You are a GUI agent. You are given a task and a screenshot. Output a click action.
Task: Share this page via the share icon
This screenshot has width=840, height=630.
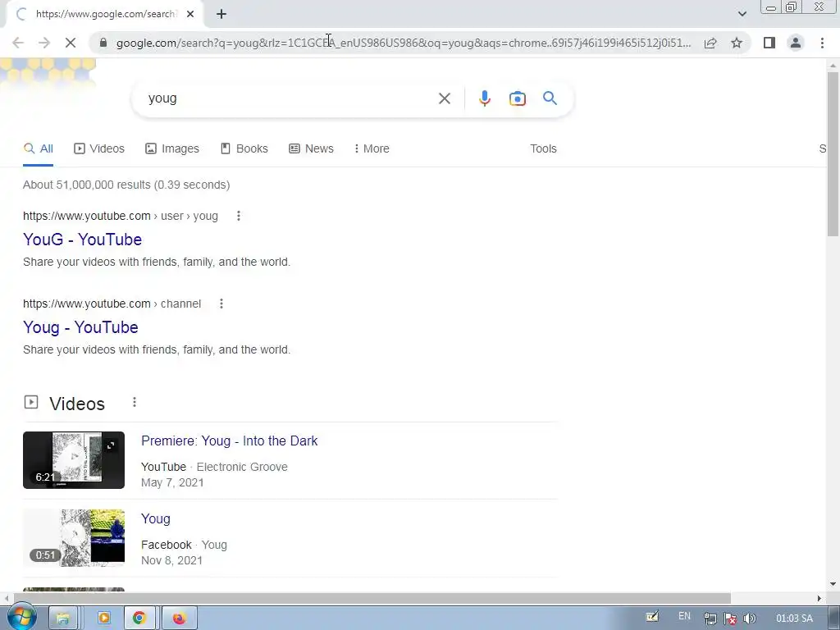(710, 43)
